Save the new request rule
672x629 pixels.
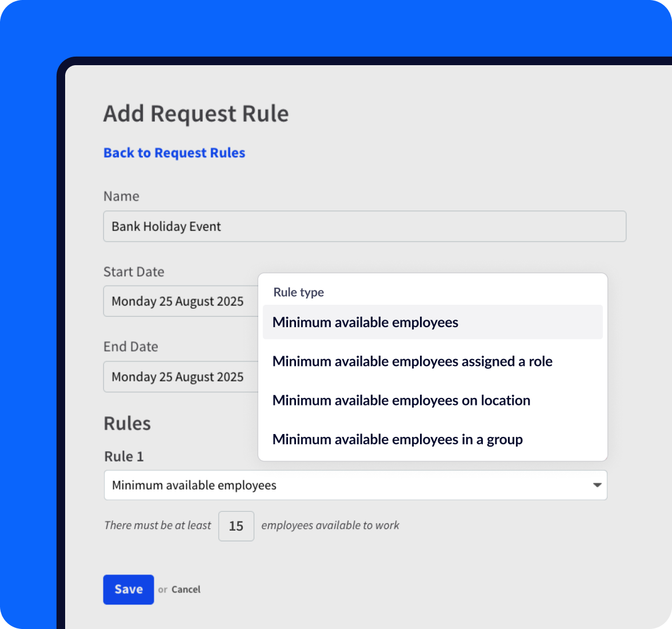128,590
